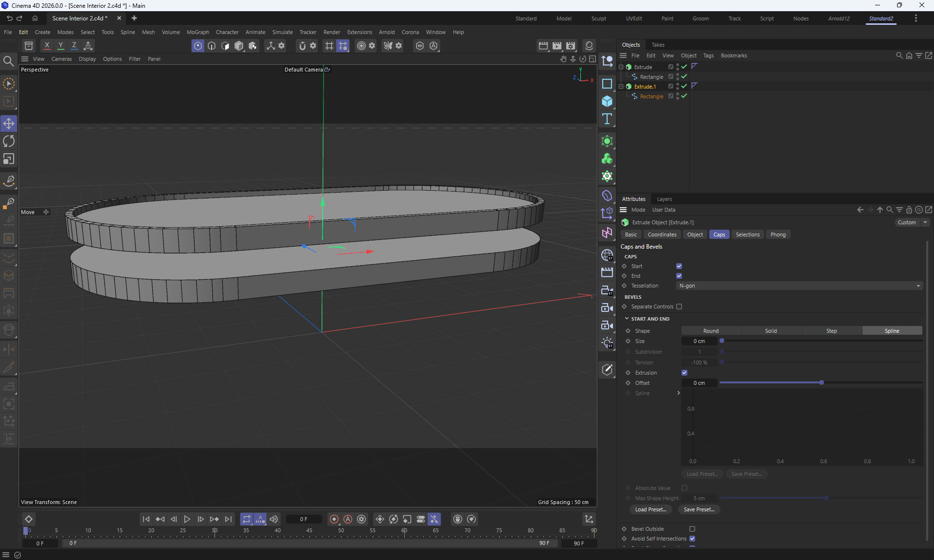Collapse the Extrude.1 tree item

tap(621, 86)
